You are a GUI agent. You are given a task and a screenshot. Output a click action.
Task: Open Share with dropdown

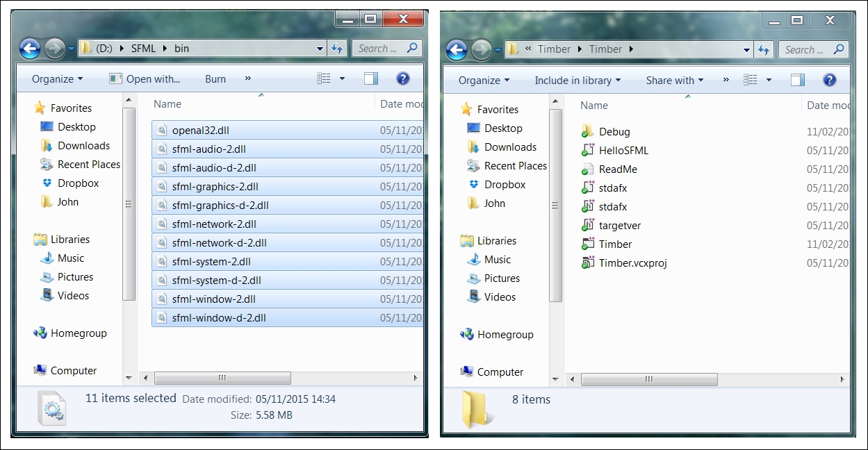pos(674,81)
